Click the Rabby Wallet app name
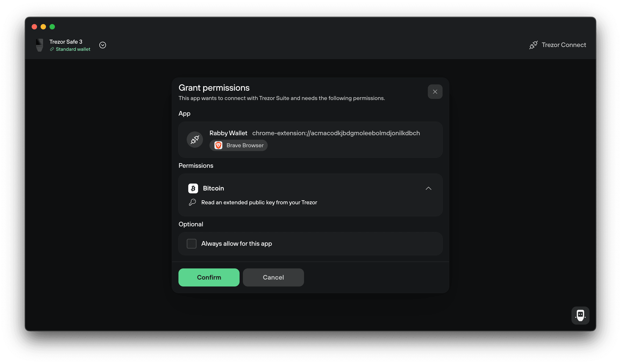This screenshot has height=364, width=621. [228, 133]
